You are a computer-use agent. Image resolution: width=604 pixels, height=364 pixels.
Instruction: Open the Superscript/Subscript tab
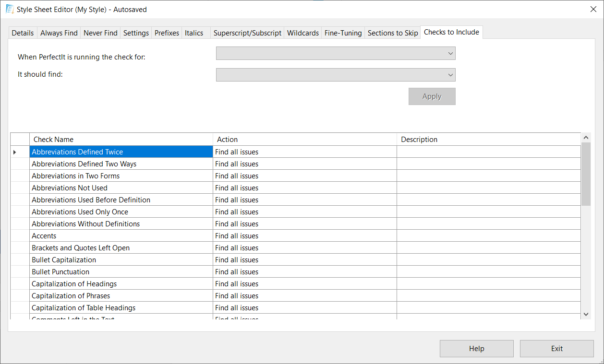(x=247, y=33)
